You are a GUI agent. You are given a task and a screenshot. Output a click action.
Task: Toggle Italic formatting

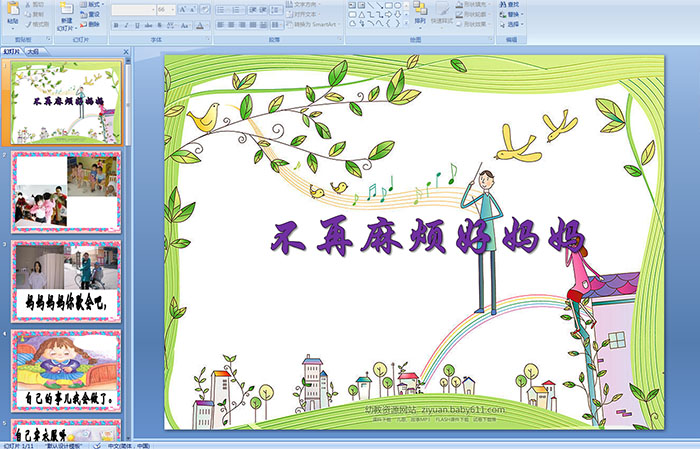tap(126, 25)
